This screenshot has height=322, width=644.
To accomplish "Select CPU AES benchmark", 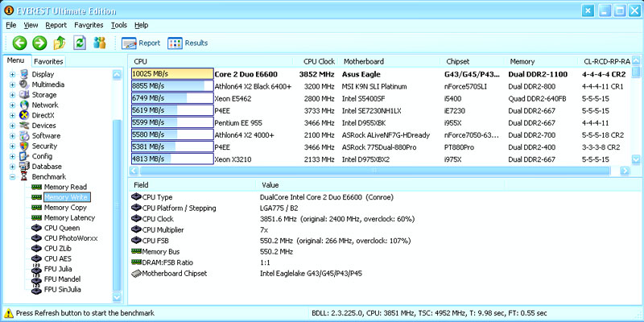I will [x=60, y=258].
